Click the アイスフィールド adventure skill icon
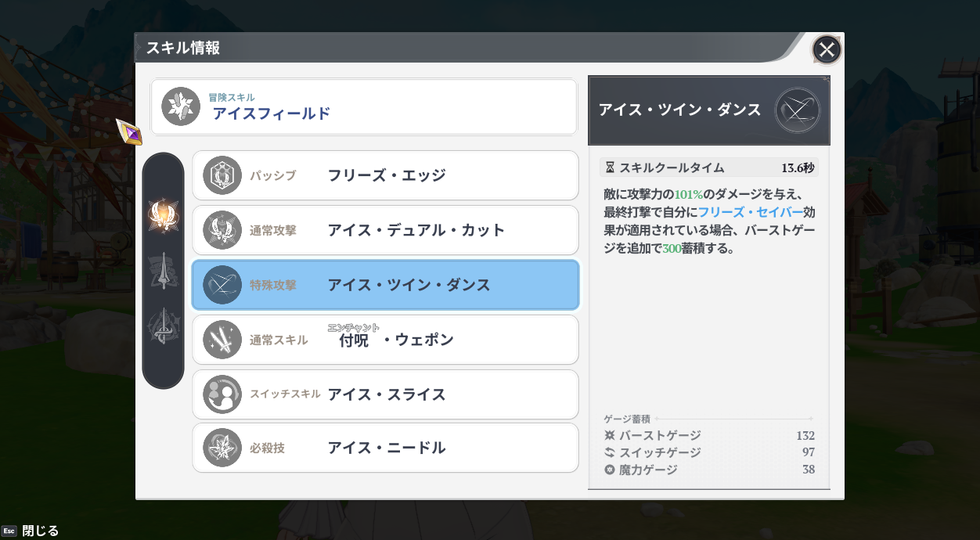 coord(181,106)
